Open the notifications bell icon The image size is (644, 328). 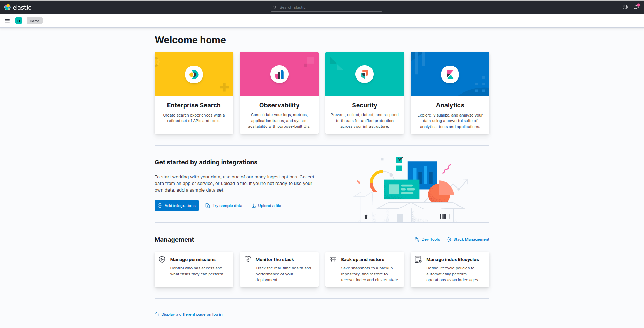636,7
